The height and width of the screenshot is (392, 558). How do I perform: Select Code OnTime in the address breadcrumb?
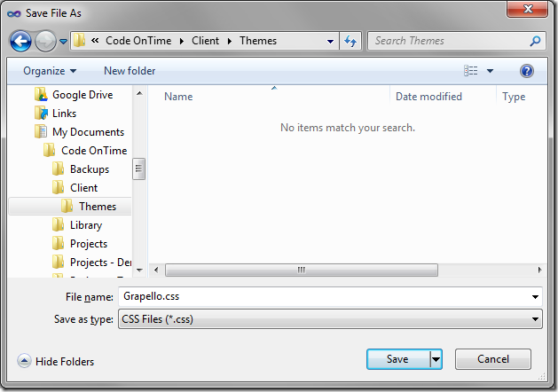click(x=138, y=41)
